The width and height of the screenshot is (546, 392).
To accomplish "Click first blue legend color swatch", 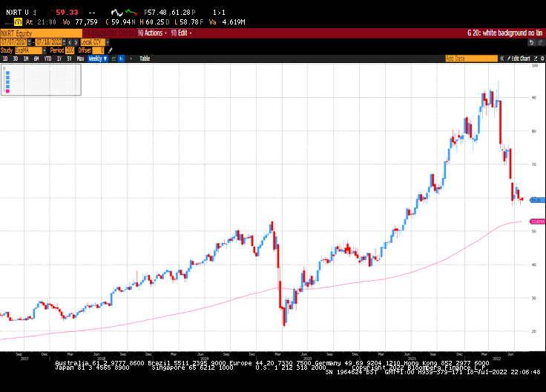I will point(7,73).
